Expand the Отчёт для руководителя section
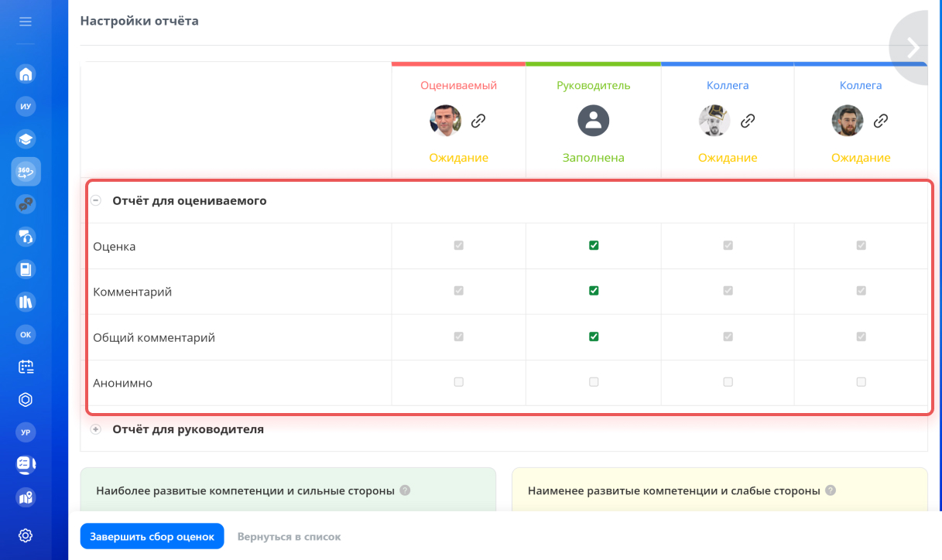 [x=96, y=429]
